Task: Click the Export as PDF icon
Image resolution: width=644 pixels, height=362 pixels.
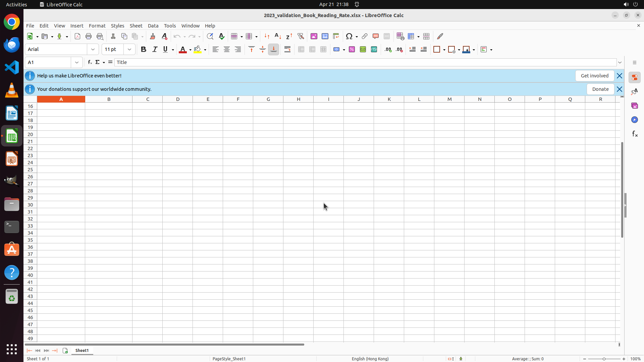Action: (x=77, y=36)
